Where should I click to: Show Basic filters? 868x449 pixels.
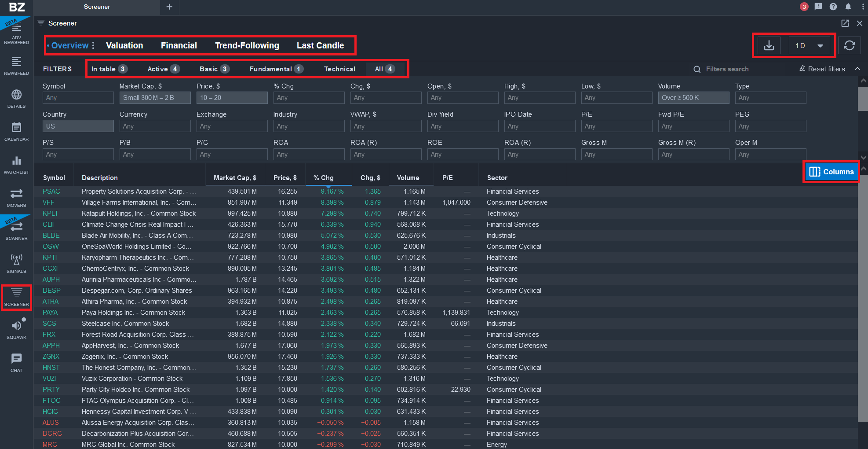pos(215,69)
